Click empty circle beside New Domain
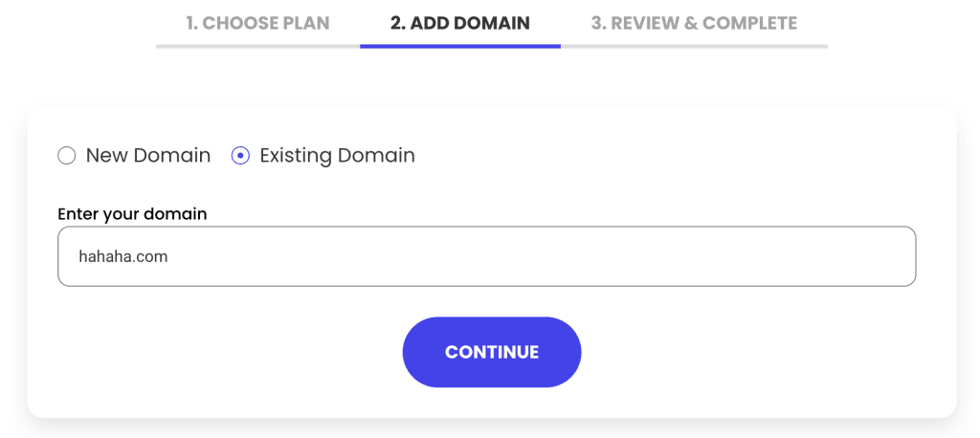Screen dimensions: 980x438 click(x=66, y=156)
